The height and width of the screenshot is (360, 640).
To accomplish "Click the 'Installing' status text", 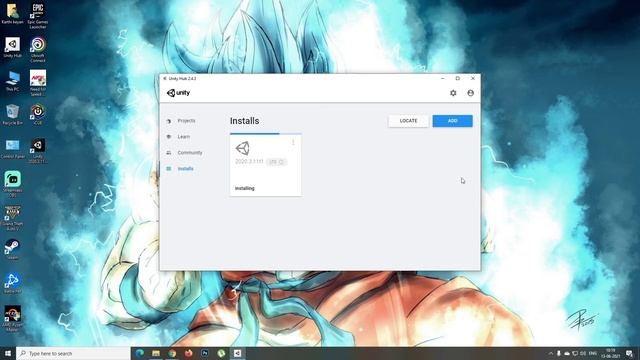I will tap(244, 188).
